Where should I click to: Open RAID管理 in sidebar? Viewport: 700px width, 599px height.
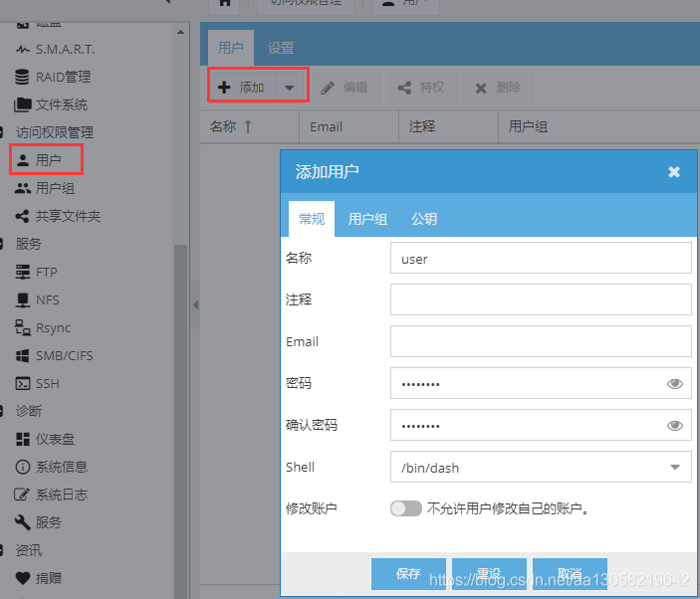click(x=63, y=77)
